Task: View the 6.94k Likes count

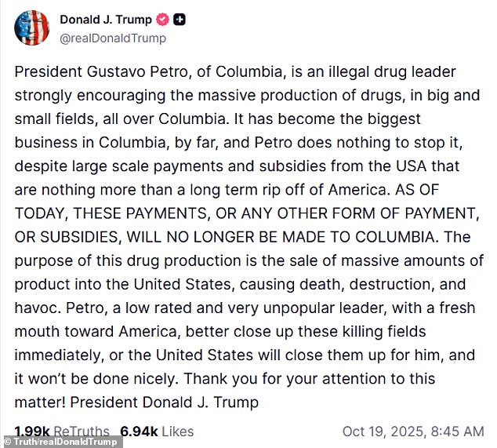Action: pos(157,431)
